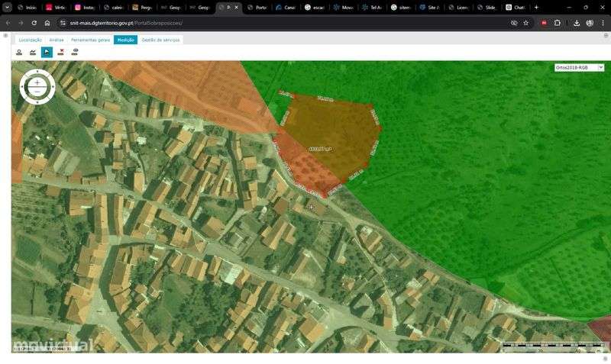Image resolution: width=611 pixels, height=364 pixels.
Task: Go back to the previous page
Action: [8, 23]
